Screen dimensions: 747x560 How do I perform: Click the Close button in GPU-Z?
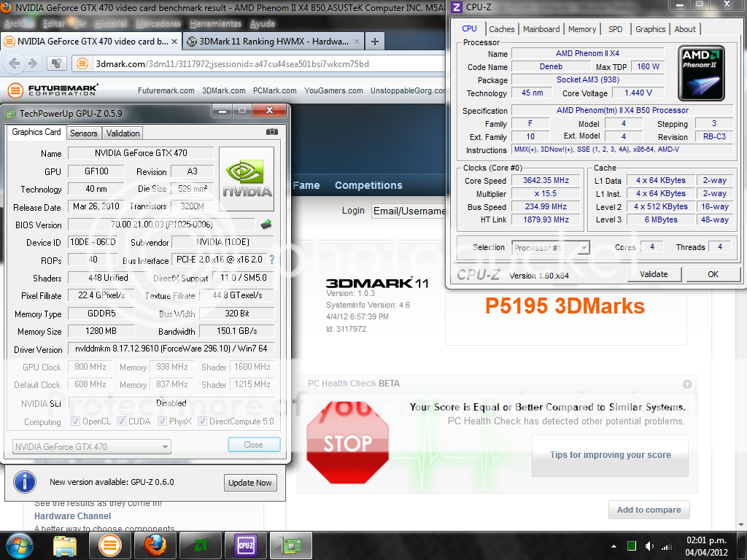click(x=254, y=445)
